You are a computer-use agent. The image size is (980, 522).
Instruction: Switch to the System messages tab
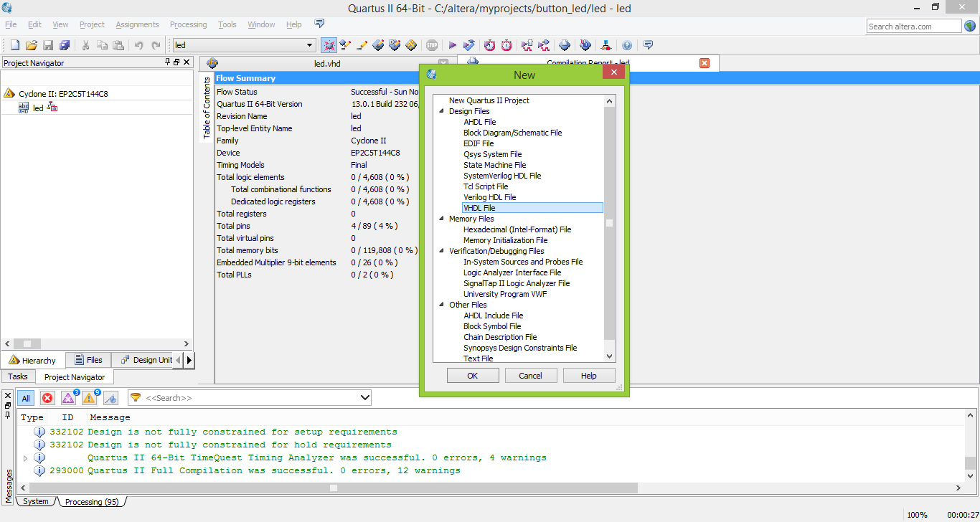pyautogui.click(x=36, y=501)
